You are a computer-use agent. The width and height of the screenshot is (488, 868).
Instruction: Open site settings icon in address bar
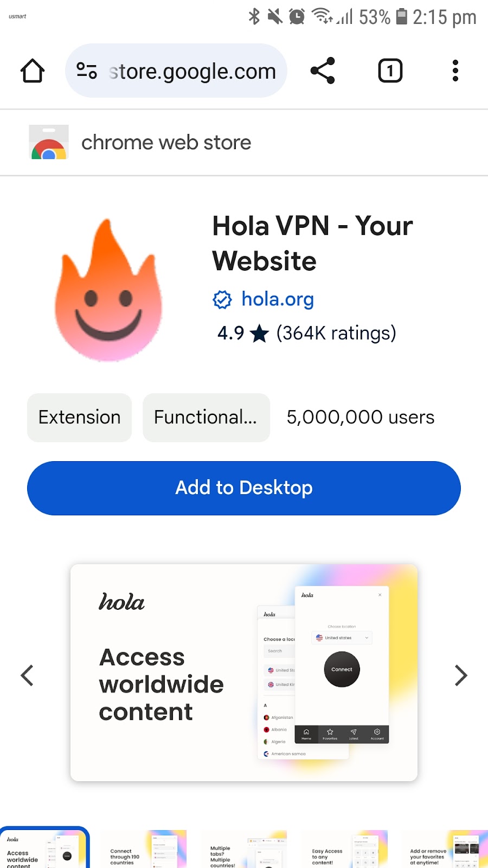pos(87,71)
